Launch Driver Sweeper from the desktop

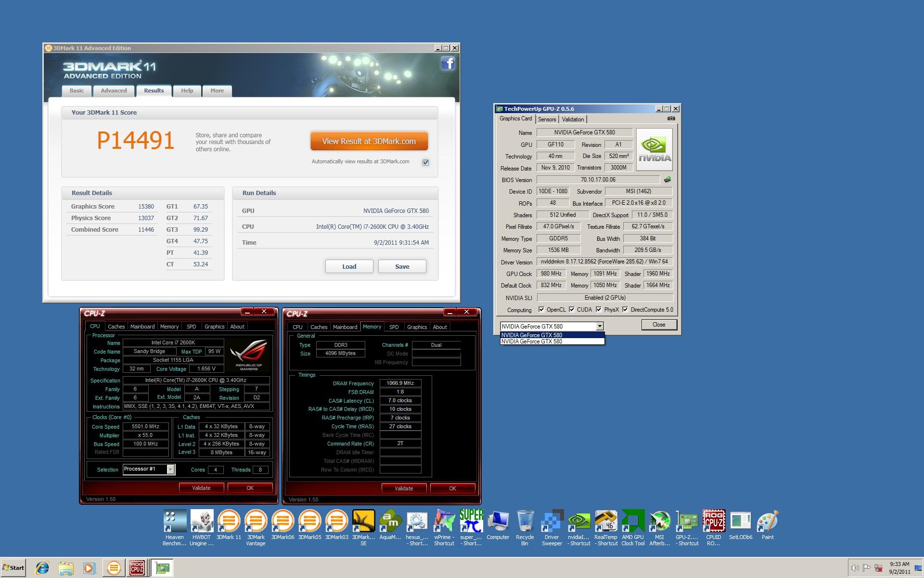[552, 528]
